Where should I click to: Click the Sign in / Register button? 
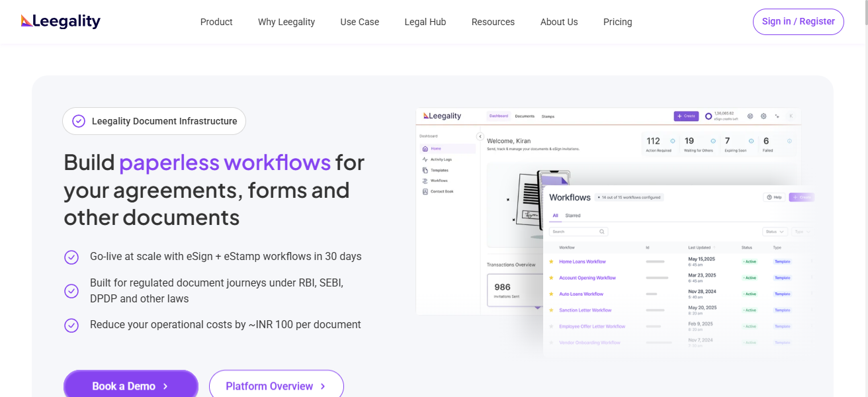click(x=799, y=22)
